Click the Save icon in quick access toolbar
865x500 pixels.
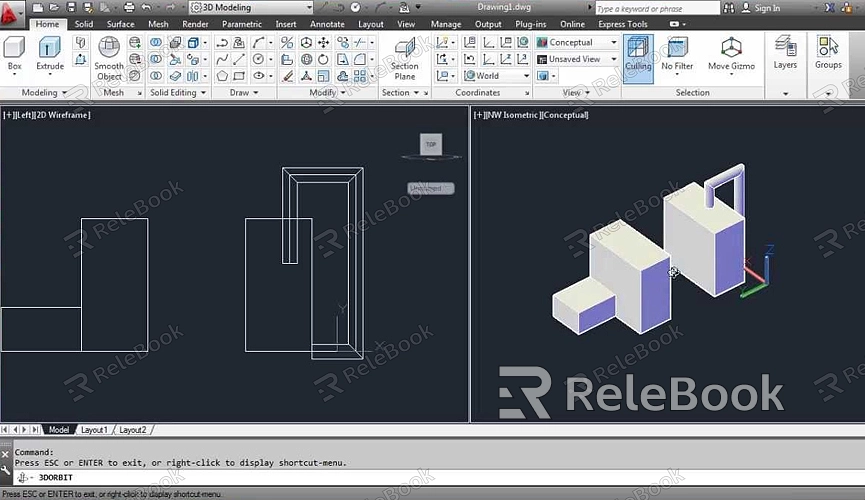pyautogui.click(x=71, y=7)
